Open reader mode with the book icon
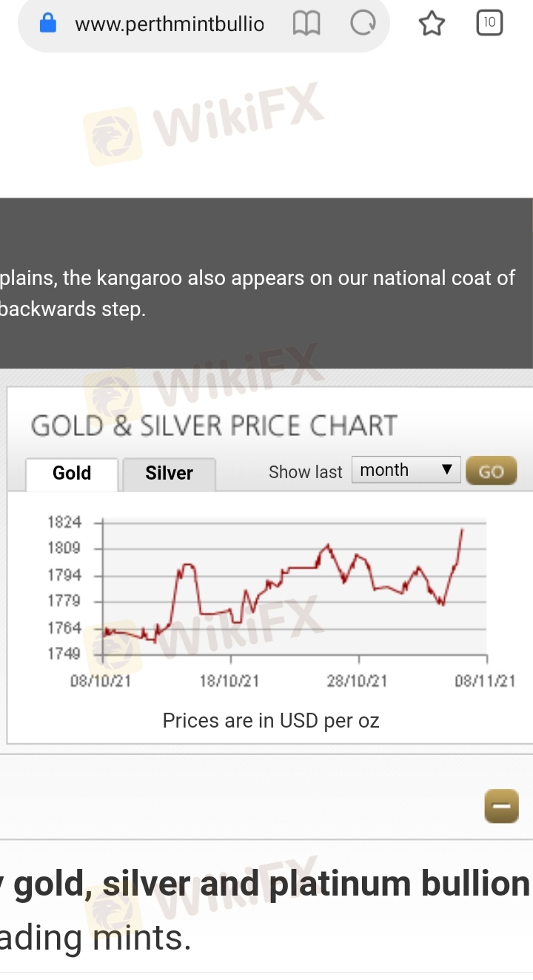Viewport: 533px width, 980px height. pyautogui.click(x=306, y=24)
